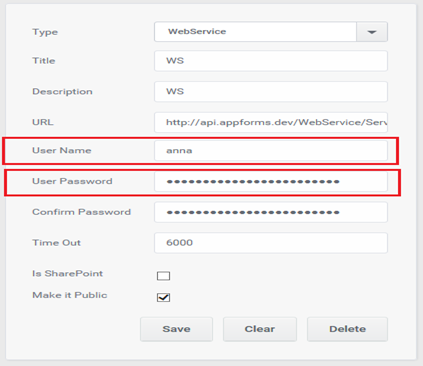
Task: Uncheck the Make it Public checkbox
Action: 163,297
